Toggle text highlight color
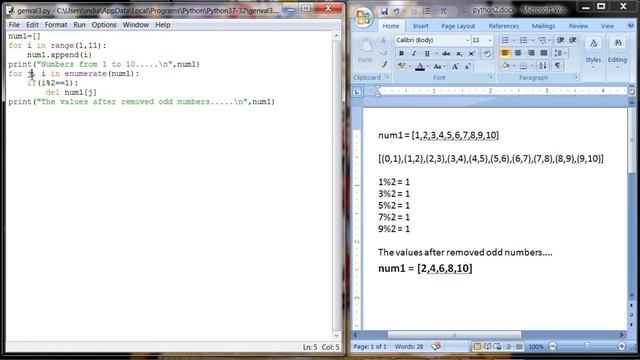 coord(401,66)
